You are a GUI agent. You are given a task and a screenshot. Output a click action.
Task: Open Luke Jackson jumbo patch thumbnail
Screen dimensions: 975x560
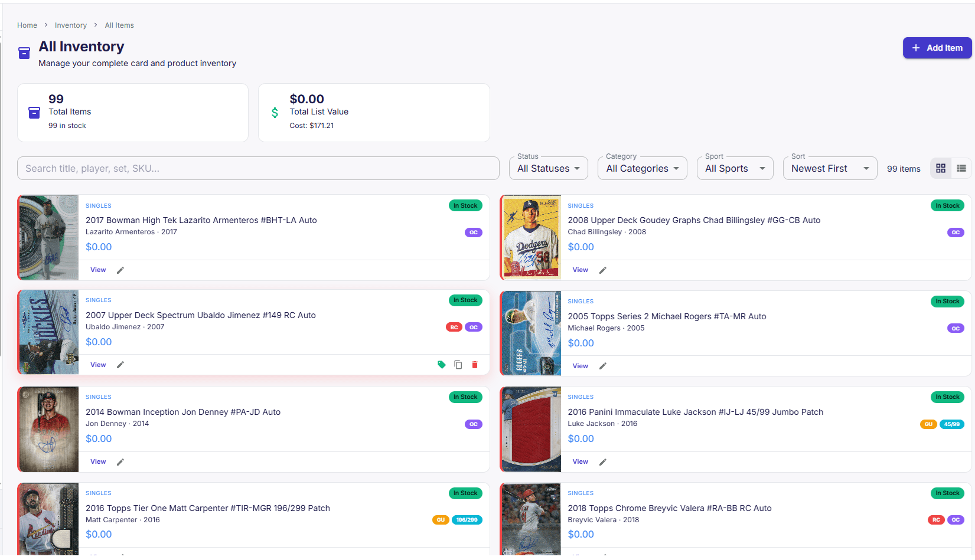click(x=531, y=429)
